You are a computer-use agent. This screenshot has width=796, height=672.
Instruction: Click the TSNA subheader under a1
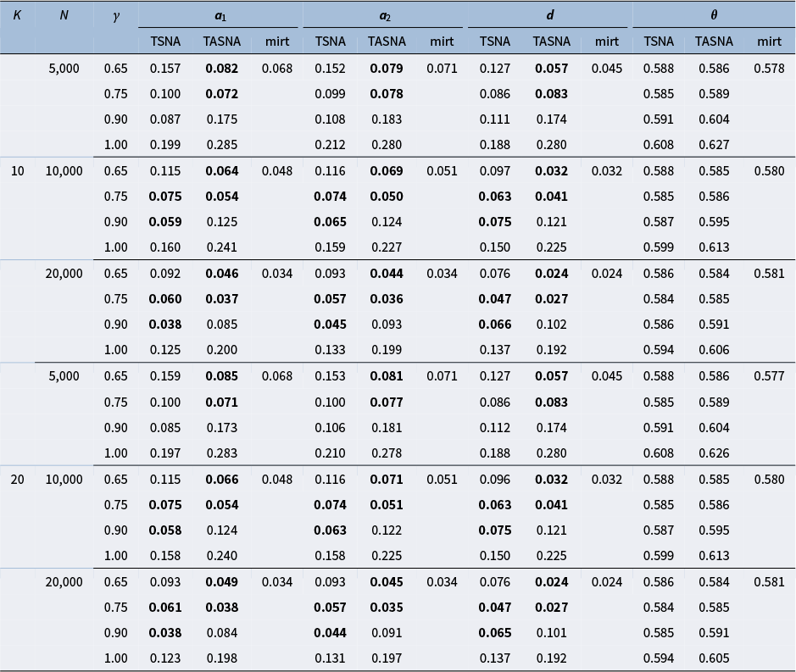pyautogui.click(x=165, y=42)
